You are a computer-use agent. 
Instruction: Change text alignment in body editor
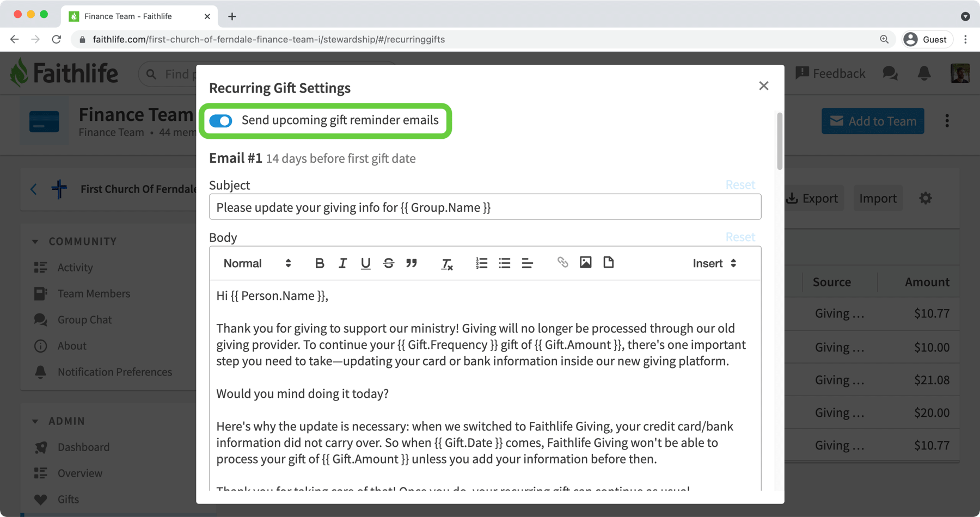[x=527, y=263]
